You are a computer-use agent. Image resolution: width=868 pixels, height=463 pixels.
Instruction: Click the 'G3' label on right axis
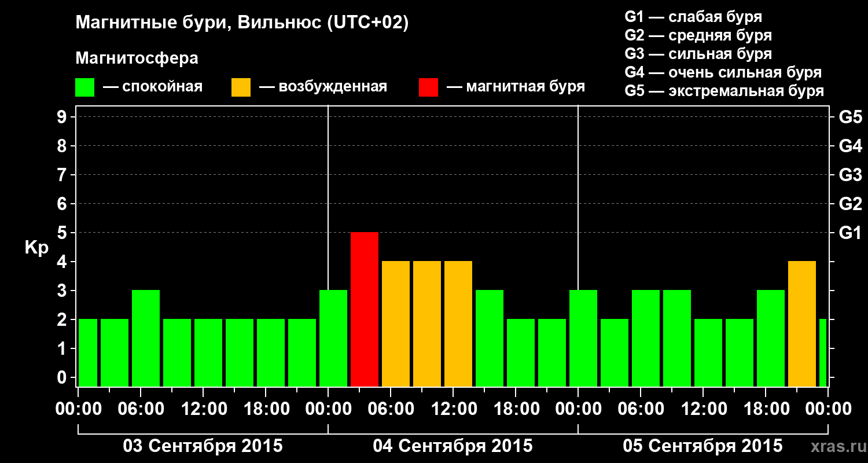[x=851, y=175]
